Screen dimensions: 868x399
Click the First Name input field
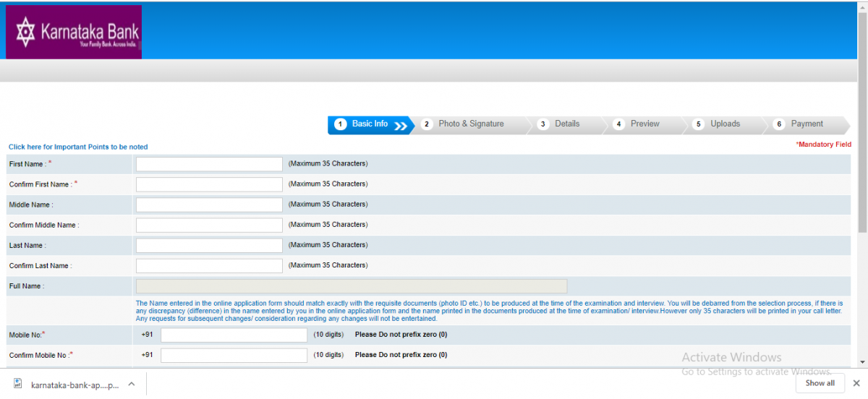[x=209, y=164]
